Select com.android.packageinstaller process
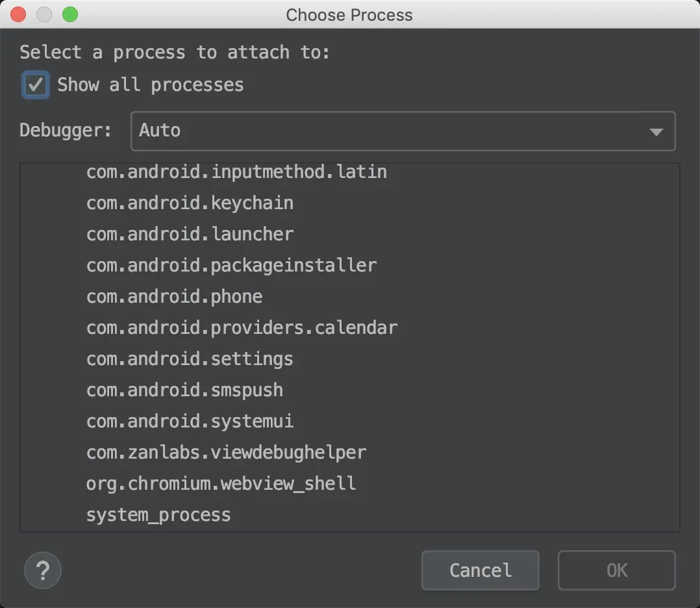The image size is (700, 608). (x=231, y=266)
